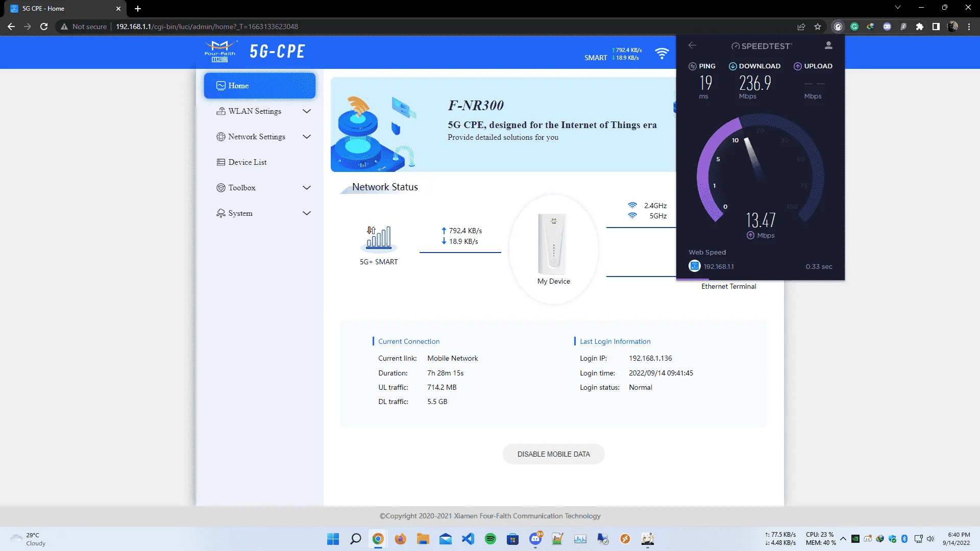
Task: Click Last Login Information heading
Action: (x=615, y=341)
